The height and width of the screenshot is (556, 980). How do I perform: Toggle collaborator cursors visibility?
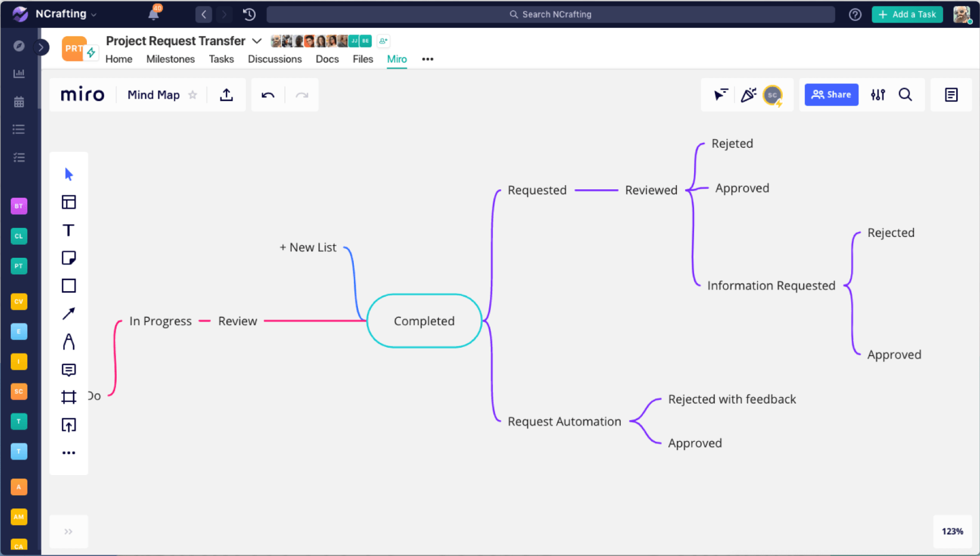point(721,94)
